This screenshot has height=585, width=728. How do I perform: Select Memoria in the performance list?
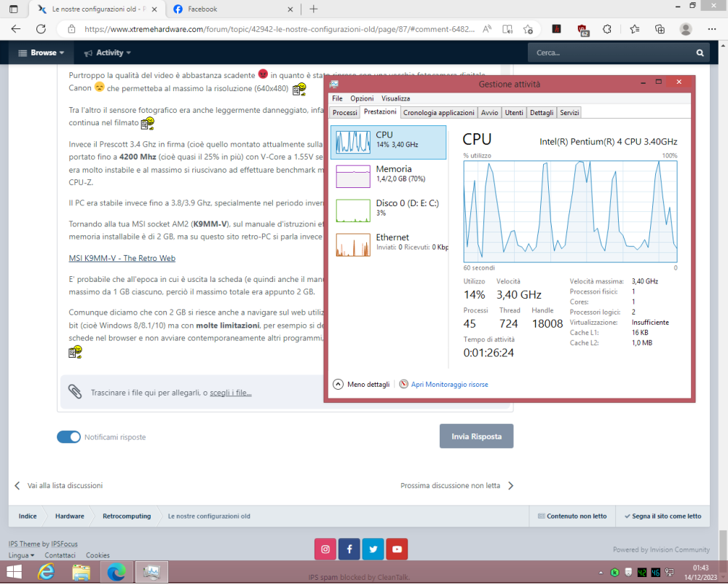(x=388, y=173)
